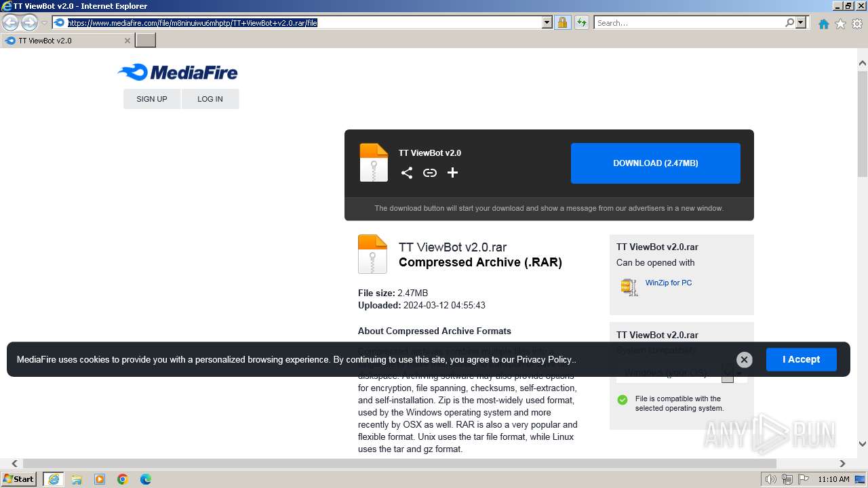Dismiss the cookie banner with X

tap(744, 360)
